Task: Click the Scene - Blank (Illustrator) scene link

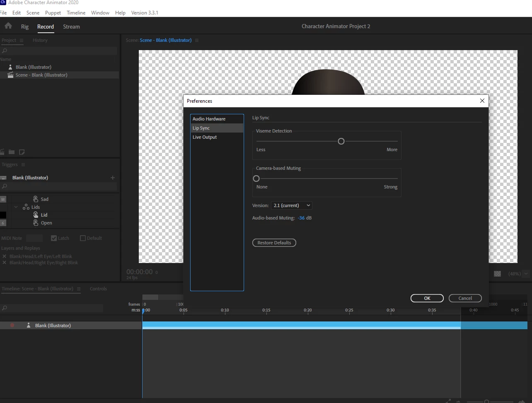Action: pyautogui.click(x=166, y=40)
